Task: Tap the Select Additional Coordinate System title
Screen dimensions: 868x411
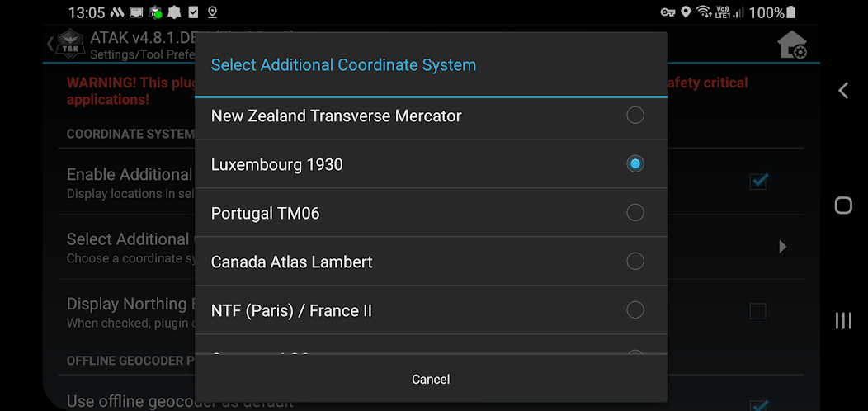Action: pyautogui.click(x=343, y=65)
